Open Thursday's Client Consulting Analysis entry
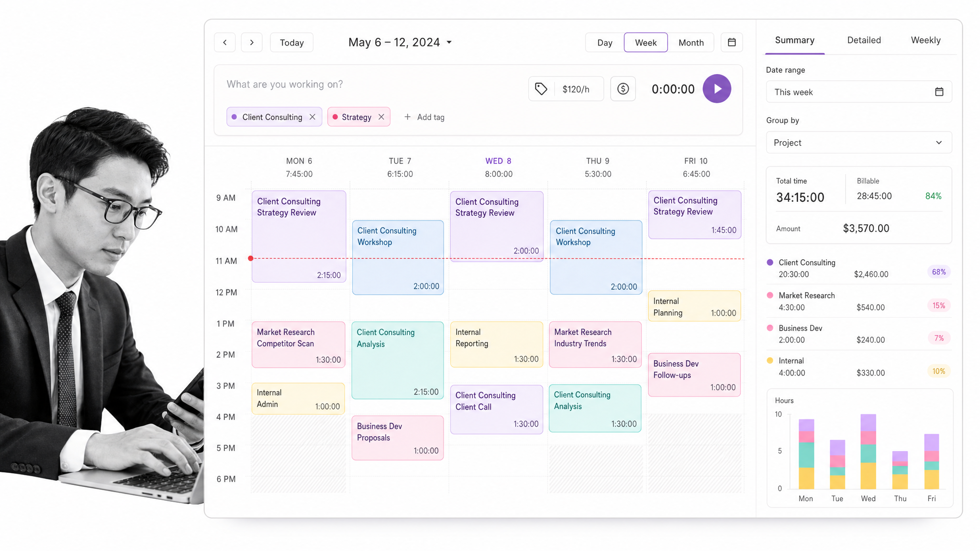 tap(595, 408)
